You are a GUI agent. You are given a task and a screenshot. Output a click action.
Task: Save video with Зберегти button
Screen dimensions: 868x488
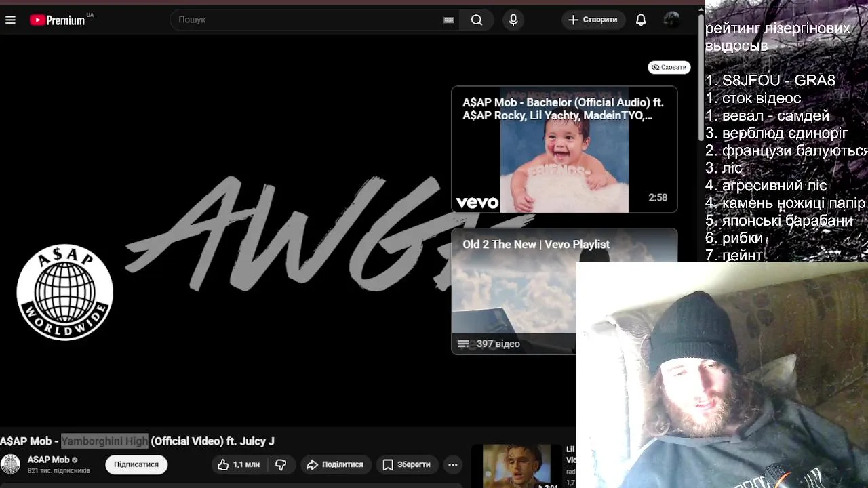pos(407,464)
